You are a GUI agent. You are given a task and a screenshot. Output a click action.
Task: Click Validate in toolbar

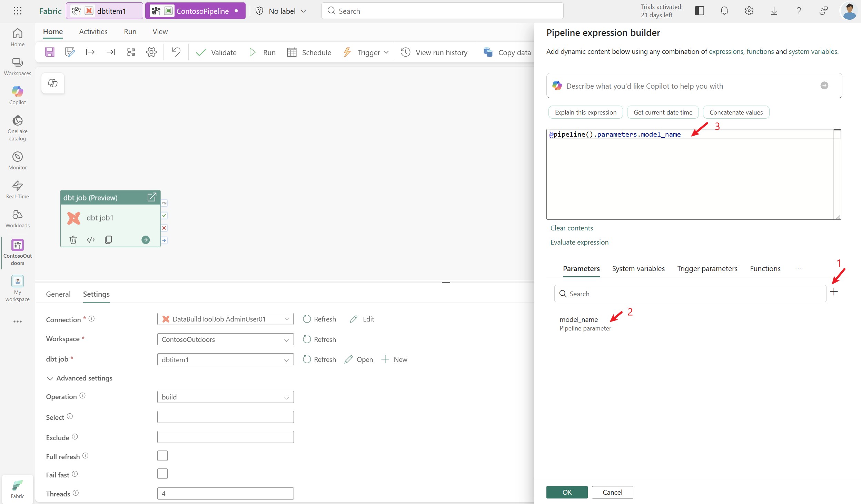[x=216, y=52]
